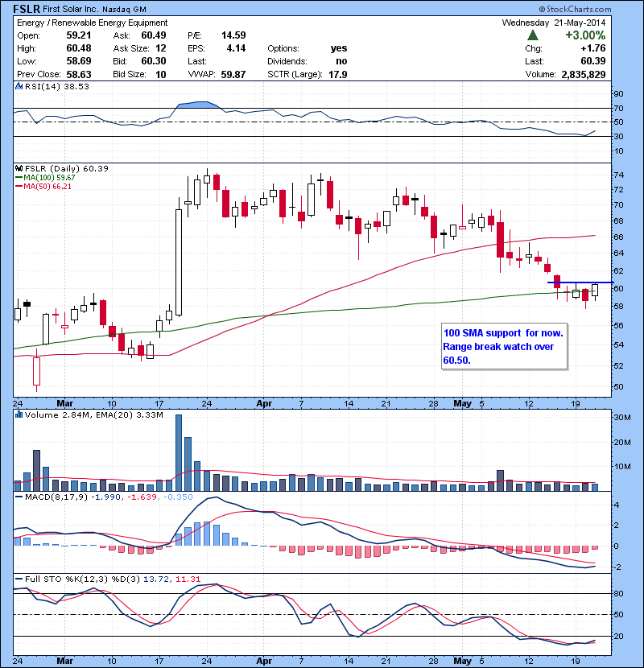The height and width of the screenshot is (668, 644).
Task: Click the Volume 2.84M, EMA(20) 3.33M label
Action: tap(93, 414)
